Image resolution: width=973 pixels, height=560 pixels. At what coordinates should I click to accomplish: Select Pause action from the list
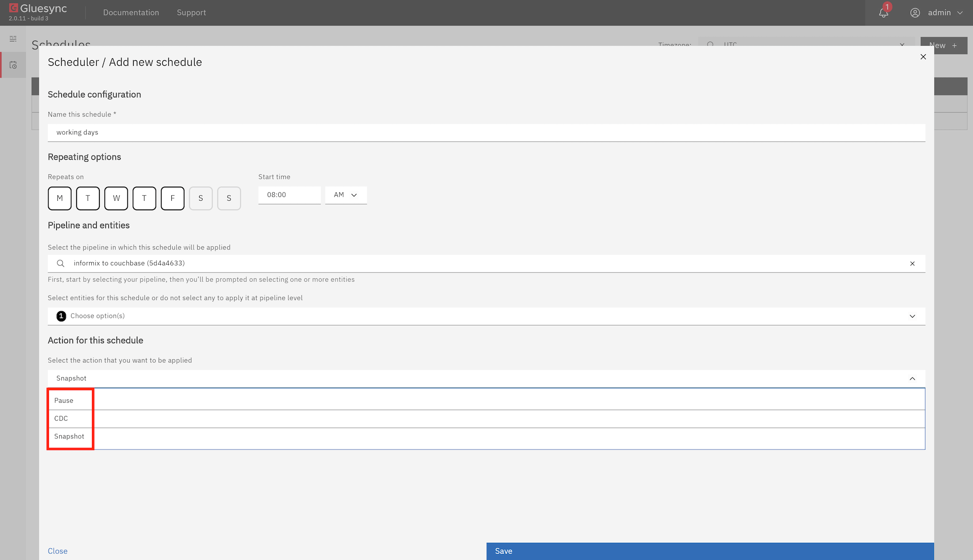(486, 400)
